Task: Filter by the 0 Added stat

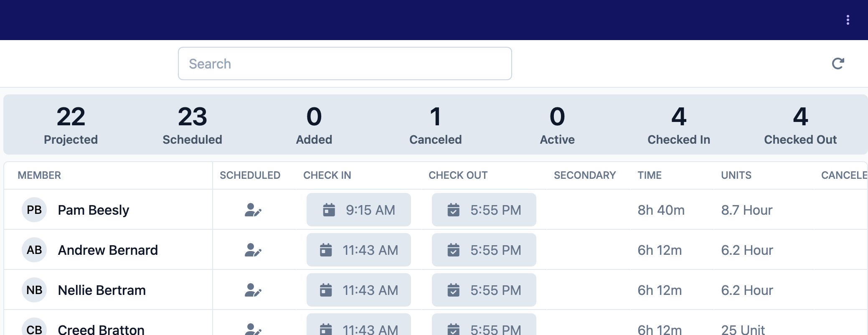Action: pos(314,124)
